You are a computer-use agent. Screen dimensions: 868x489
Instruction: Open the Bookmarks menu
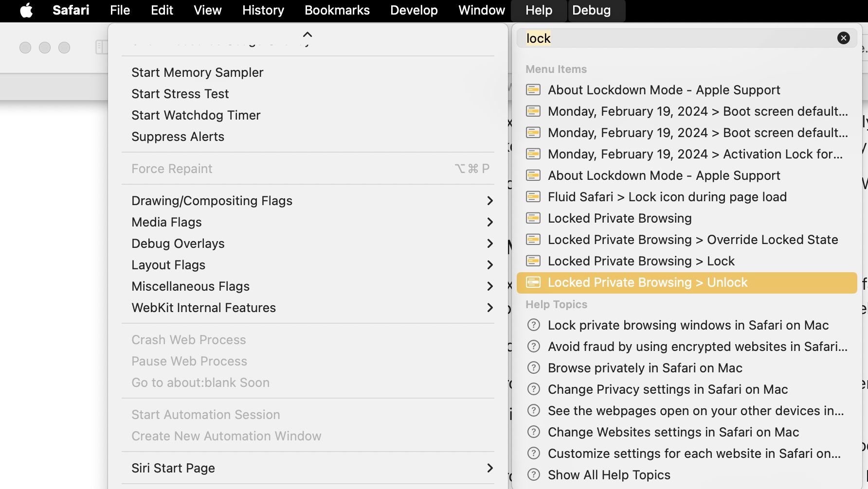pyautogui.click(x=337, y=10)
